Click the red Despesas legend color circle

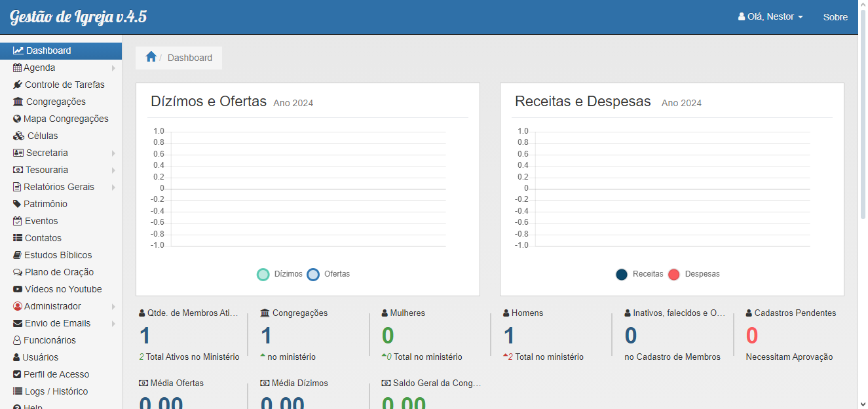pyautogui.click(x=674, y=275)
